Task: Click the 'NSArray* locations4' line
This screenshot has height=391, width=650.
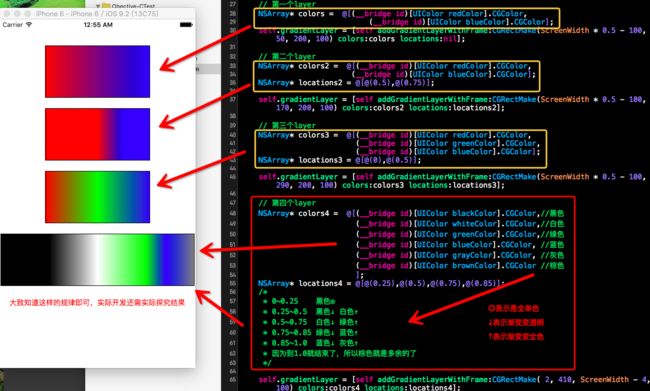Action: click(x=381, y=284)
